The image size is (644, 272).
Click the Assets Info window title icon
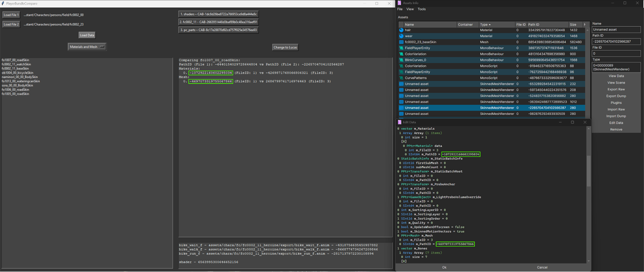400,3
